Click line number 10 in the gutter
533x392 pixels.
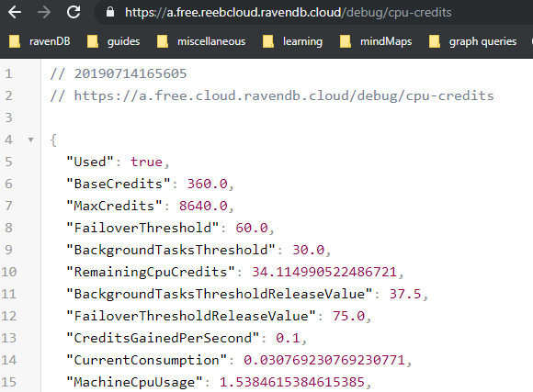pyautogui.click(x=9, y=272)
